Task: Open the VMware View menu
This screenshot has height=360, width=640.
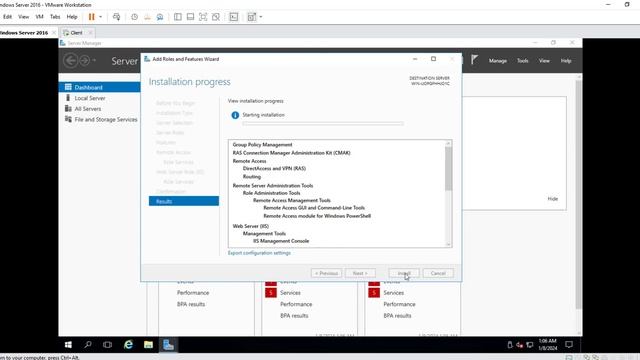Action: pyautogui.click(x=24, y=17)
